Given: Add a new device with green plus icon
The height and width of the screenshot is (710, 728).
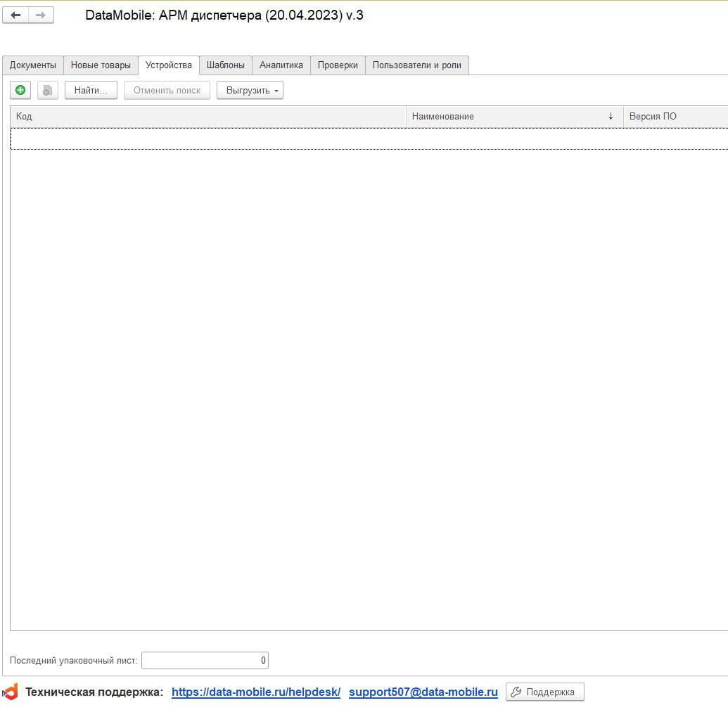Looking at the screenshot, I should (x=20, y=90).
